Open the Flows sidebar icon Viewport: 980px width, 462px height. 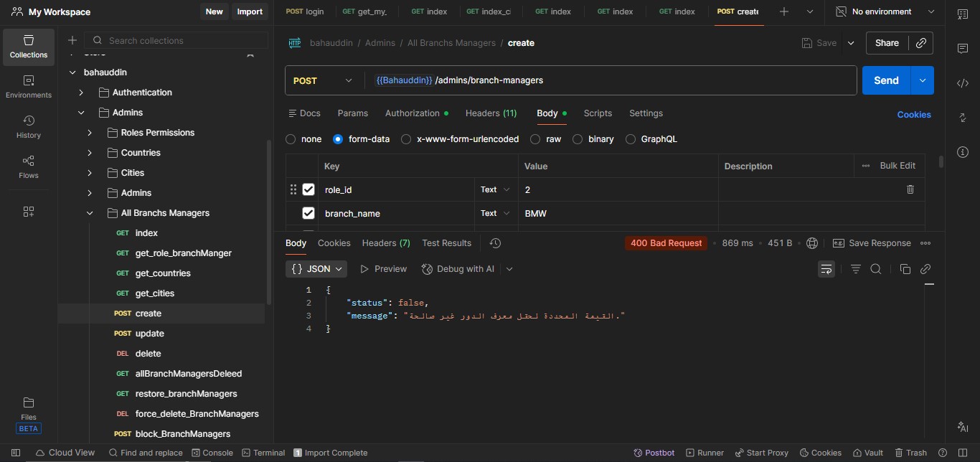pos(29,166)
